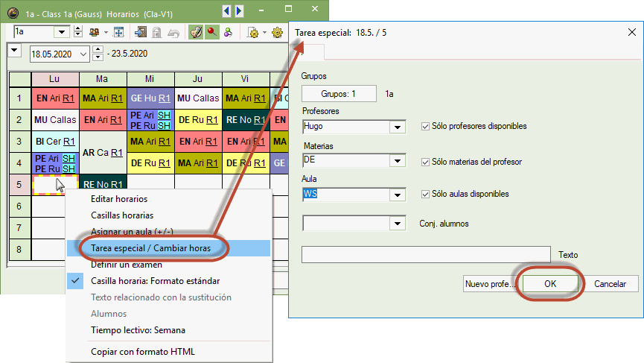Screen dimensions: 644x363
Task: Expand the Materias dropdown showing DE
Action: pos(397,161)
